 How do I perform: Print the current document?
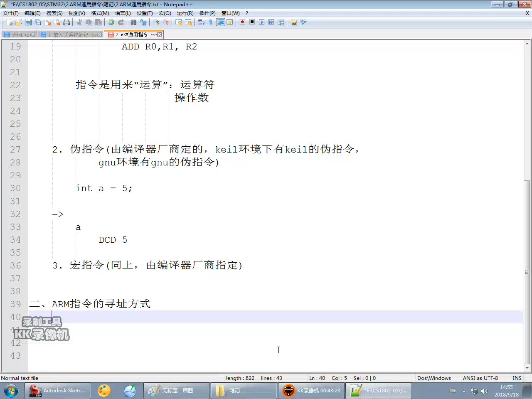point(66,22)
